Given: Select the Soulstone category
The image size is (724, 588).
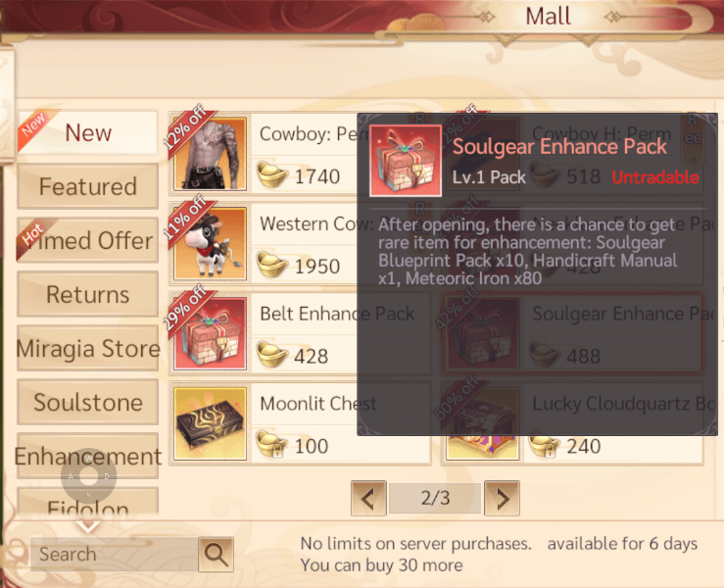Looking at the screenshot, I should coord(88,403).
